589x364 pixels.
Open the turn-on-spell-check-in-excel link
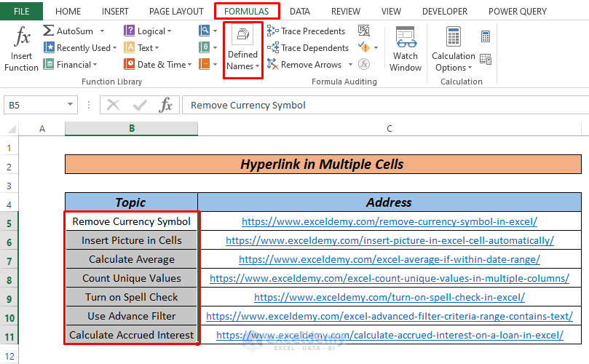(x=390, y=297)
